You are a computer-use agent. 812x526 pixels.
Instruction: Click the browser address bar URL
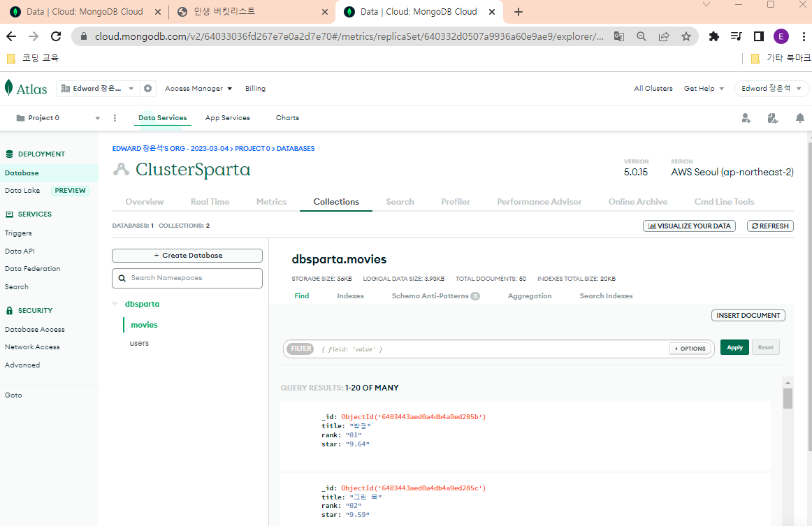(x=349, y=36)
